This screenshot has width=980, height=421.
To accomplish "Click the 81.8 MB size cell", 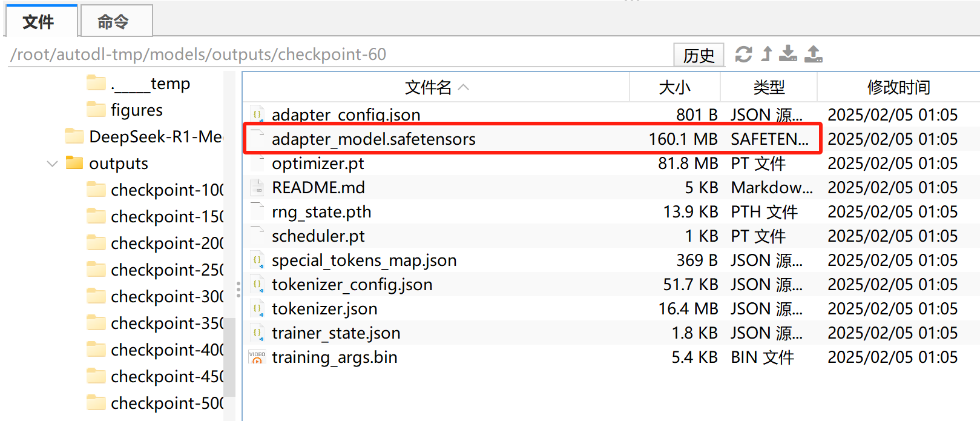I will pyautogui.click(x=688, y=164).
